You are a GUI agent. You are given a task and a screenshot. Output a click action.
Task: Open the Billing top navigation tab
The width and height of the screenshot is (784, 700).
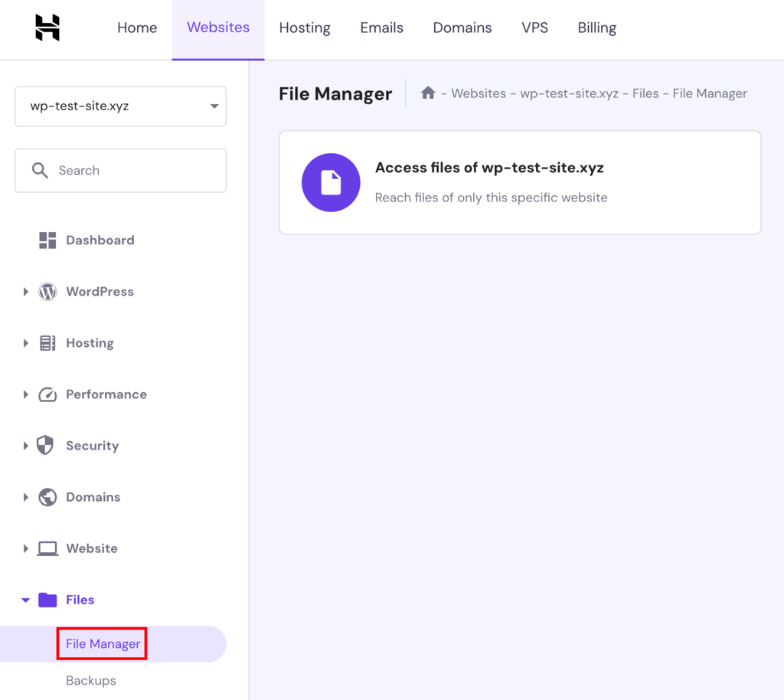tap(597, 28)
